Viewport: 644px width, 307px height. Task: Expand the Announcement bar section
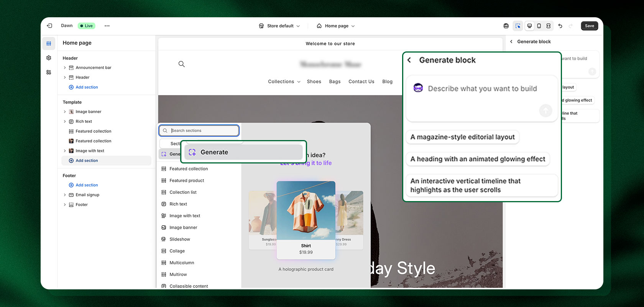tap(65, 68)
